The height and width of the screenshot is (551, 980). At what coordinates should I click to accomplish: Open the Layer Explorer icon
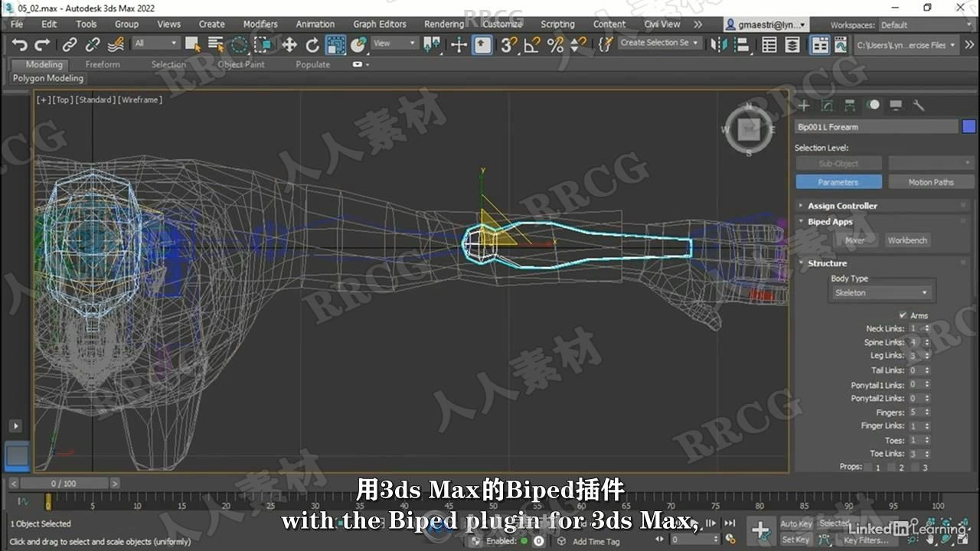792,45
